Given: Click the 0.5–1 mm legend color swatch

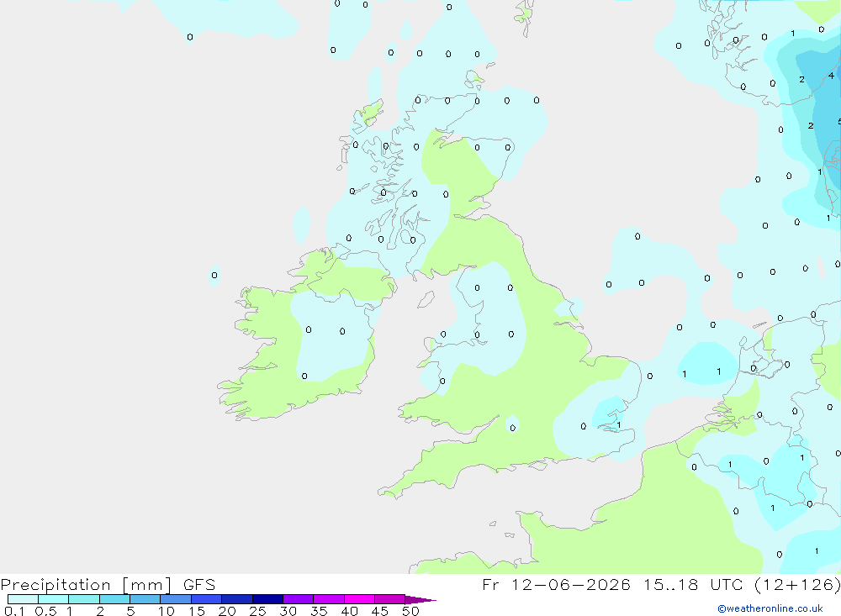Looking at the screenshot, I should click(x=54, y=599).
